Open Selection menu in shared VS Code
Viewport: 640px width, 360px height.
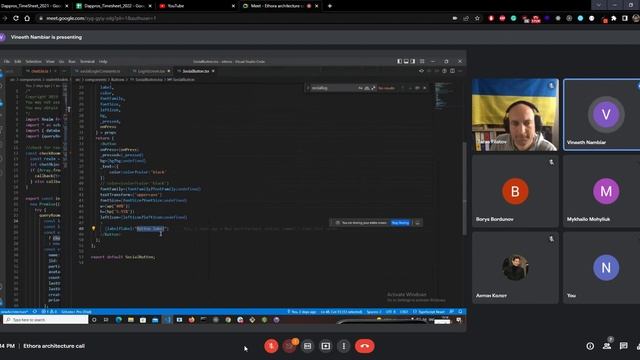point(33,61)
